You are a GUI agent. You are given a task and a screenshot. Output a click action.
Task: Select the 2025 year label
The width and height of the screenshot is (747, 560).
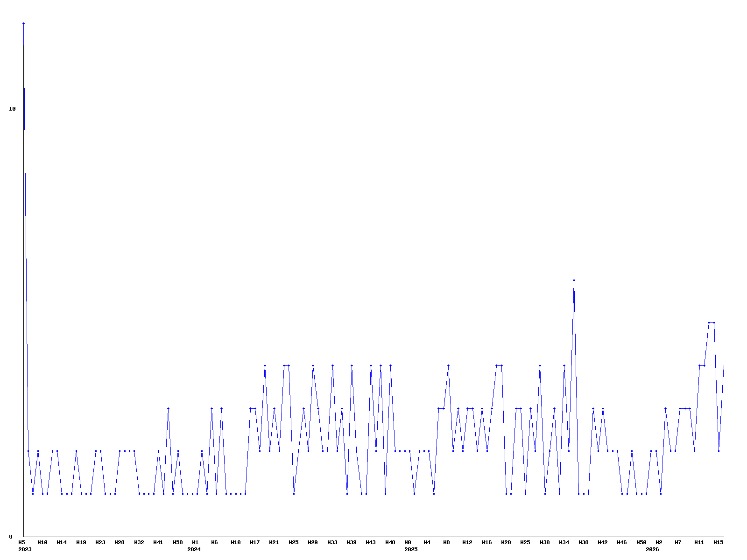pos(411,549)
